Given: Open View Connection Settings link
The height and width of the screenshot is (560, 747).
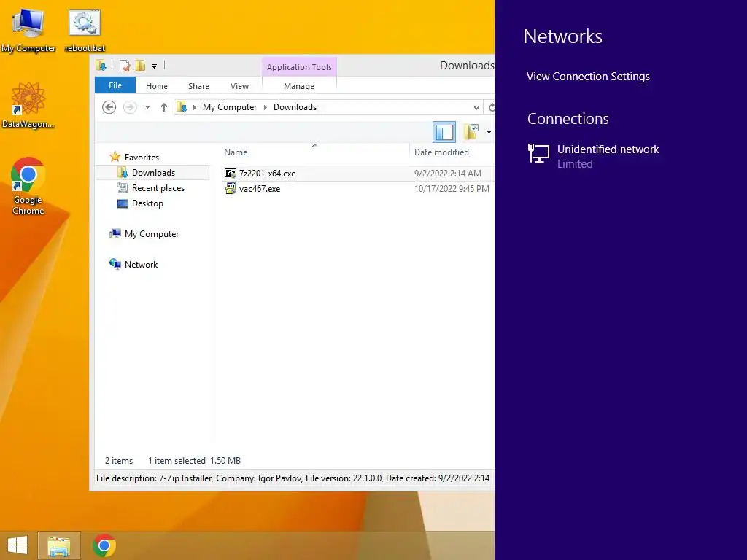Looking at the screenshot, I should coord(588,76).
